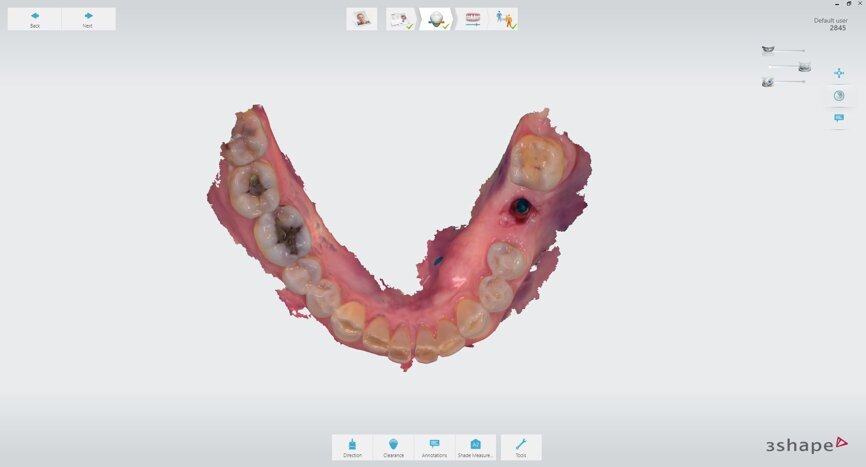
Task: Open the Direction tool
Action: (x=352, y=447)
